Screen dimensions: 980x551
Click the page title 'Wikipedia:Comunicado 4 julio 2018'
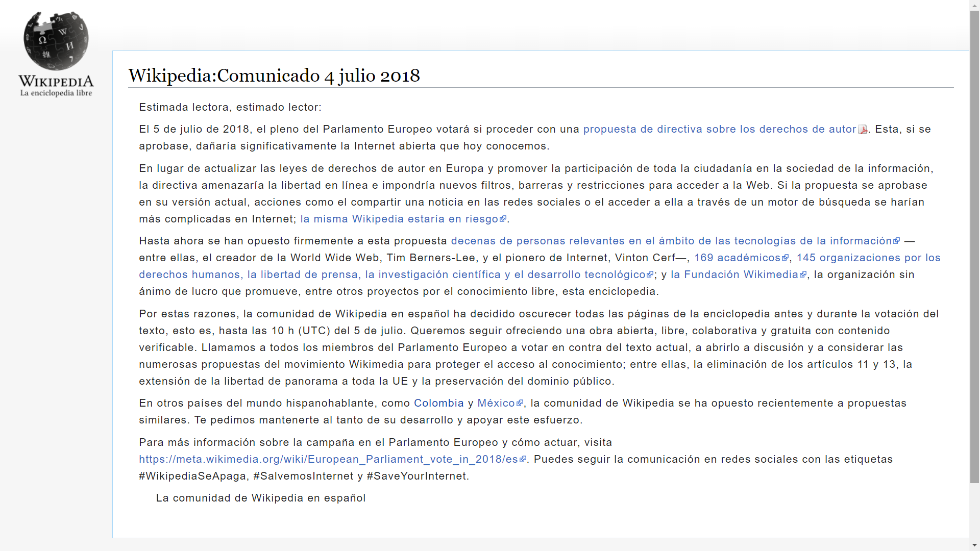[274, 76]
